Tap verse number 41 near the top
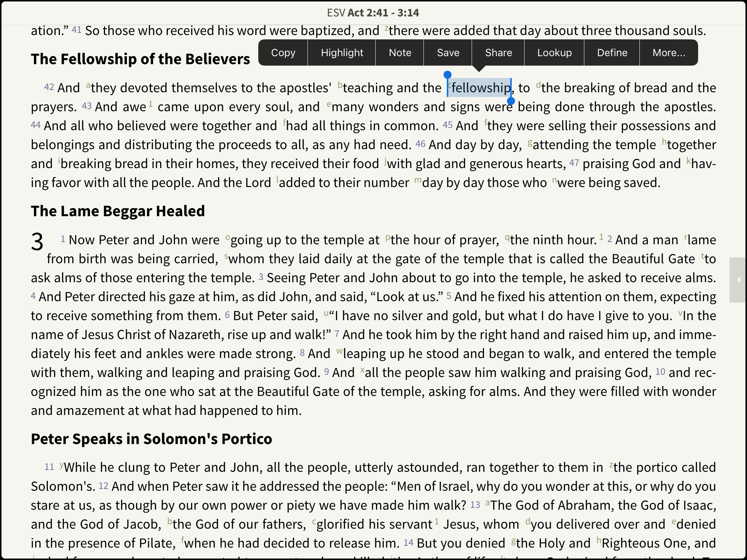This screenshot has height=560, width=747. pos(77,30)
